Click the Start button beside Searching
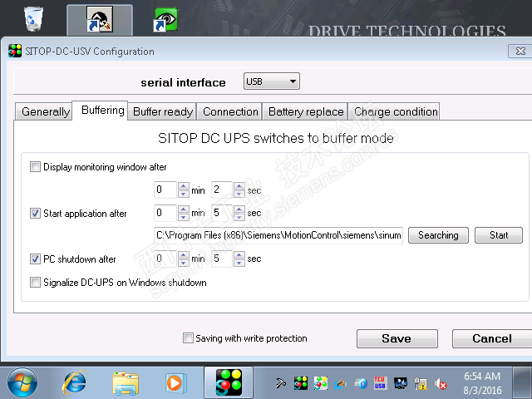 click(499, 235)
